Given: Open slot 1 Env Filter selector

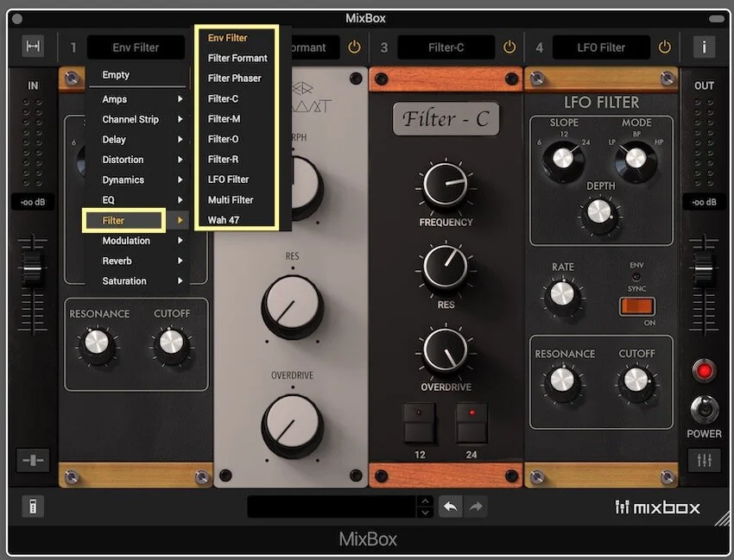Looking at the screenshot, I should tap(136, 47).
